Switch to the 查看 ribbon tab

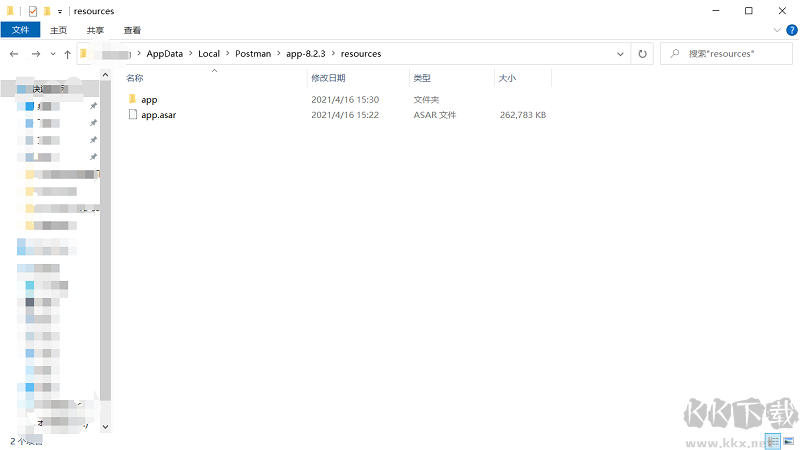tap(132, 30)
